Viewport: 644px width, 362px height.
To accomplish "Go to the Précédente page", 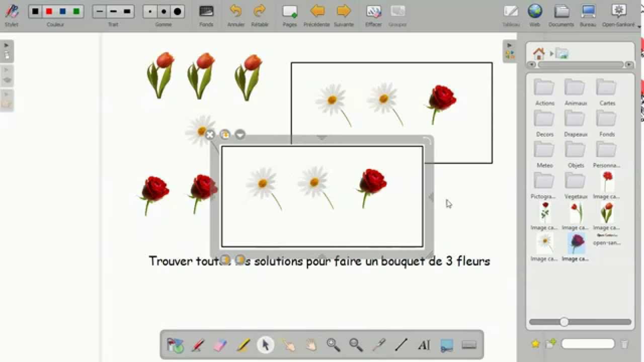I will tap(316, 15).
